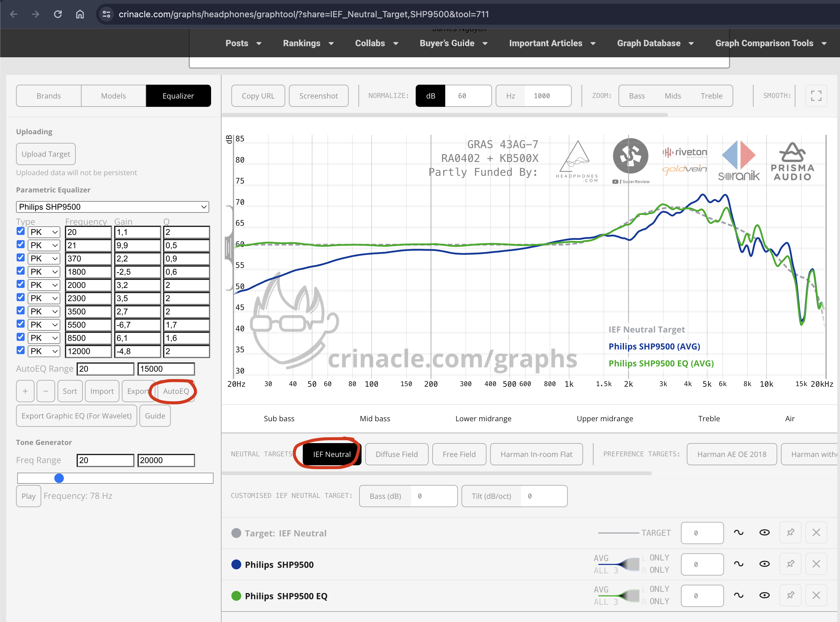Open the Philips SHP9500 headphone selector dropdown

(113, 207)
